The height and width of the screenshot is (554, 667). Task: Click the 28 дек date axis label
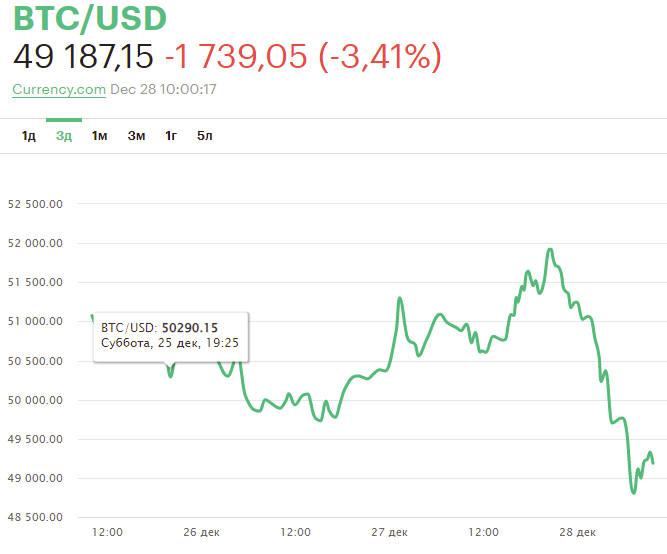pos(578,532)
